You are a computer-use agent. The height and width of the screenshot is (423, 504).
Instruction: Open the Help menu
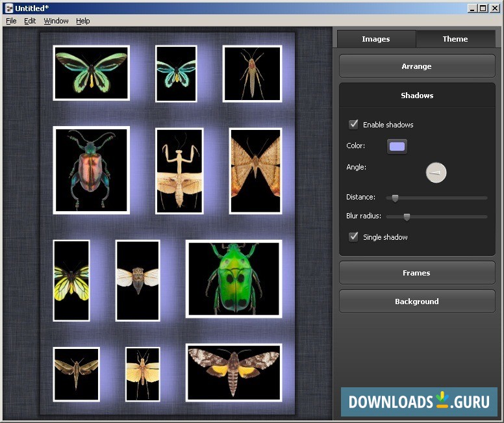tap(83, 21)
